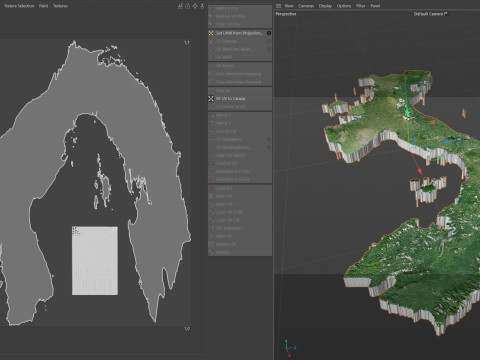480x360 pixels.
Task: Click the blue Z-axis arrow of gizmo
Action: tap(447, 142)
